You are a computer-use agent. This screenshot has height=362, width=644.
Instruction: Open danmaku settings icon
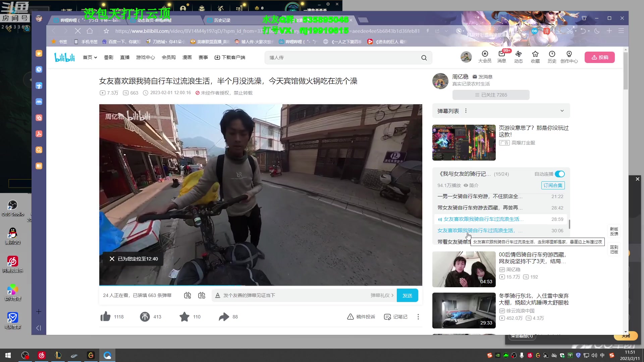202,295
